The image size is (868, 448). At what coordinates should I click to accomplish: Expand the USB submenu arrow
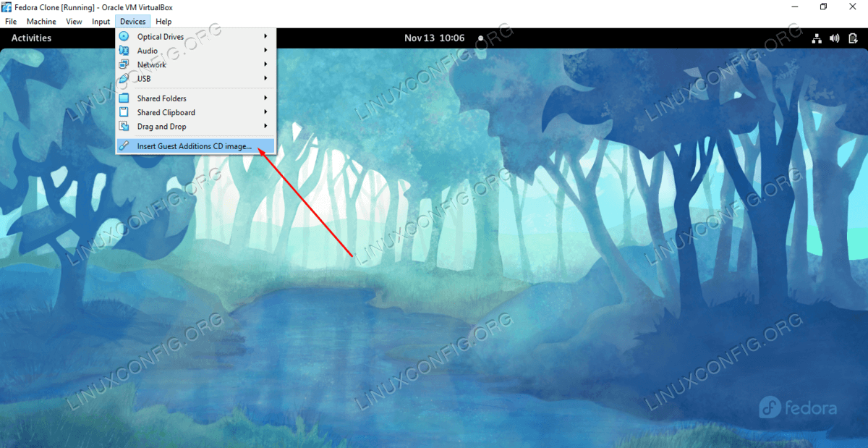tap(265, 78)
